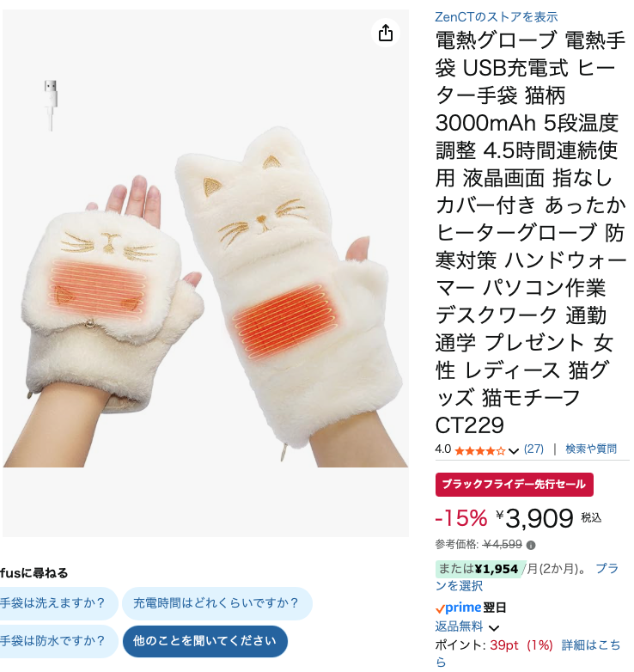The height and width of the screenshot is (672, 634).
Task: Expand the 返品無料 chevron
Action: 494,628
